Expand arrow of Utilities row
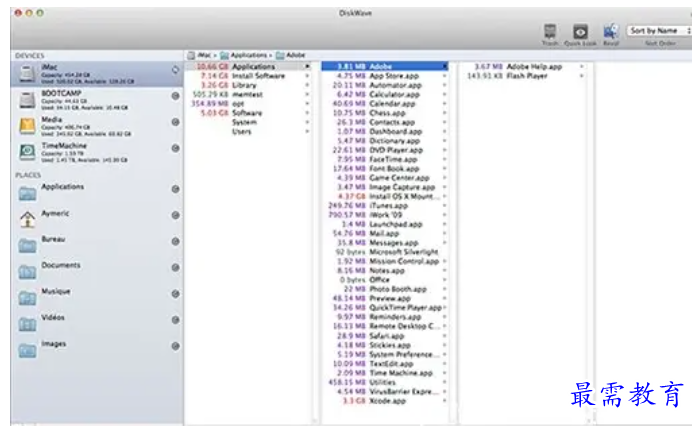This screenshot has width=692, height=426. click(444, 382)
